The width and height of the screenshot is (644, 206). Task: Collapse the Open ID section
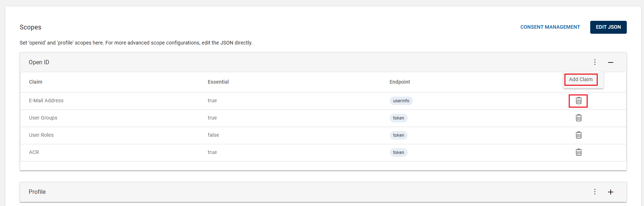(610, 62)
